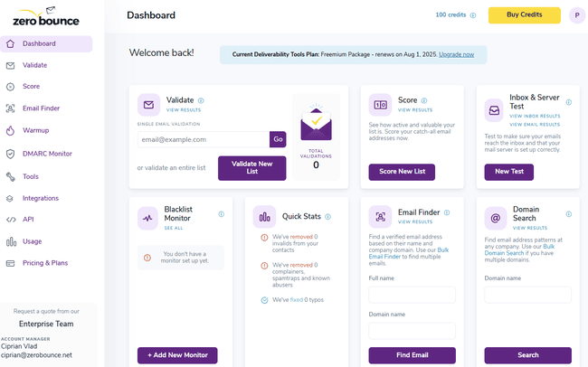This screenshot has height=367, width=588.
Task: Click the Quick Stats bar chart icon
Action: pyautogui.click(x=265, y=217)
